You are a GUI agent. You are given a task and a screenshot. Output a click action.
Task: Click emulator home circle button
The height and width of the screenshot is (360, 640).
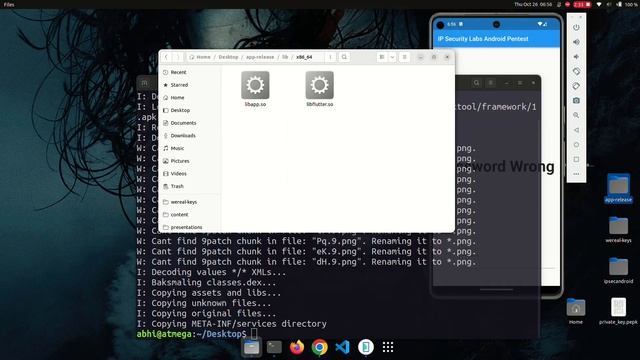(576, 144)
